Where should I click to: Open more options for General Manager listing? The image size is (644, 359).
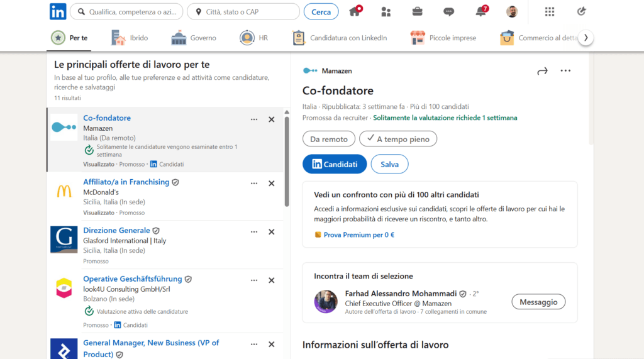coord(254,345)
